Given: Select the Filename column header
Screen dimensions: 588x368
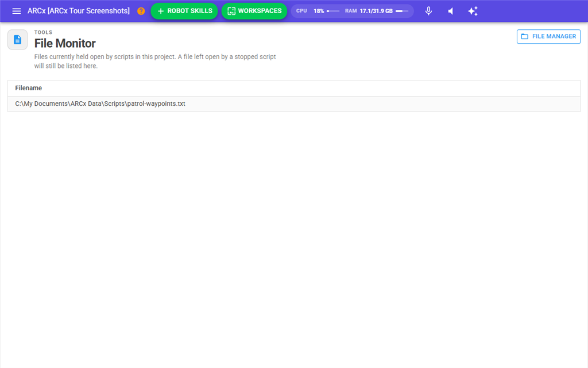Looking at the screenshot, I should [x=29, y=88].
